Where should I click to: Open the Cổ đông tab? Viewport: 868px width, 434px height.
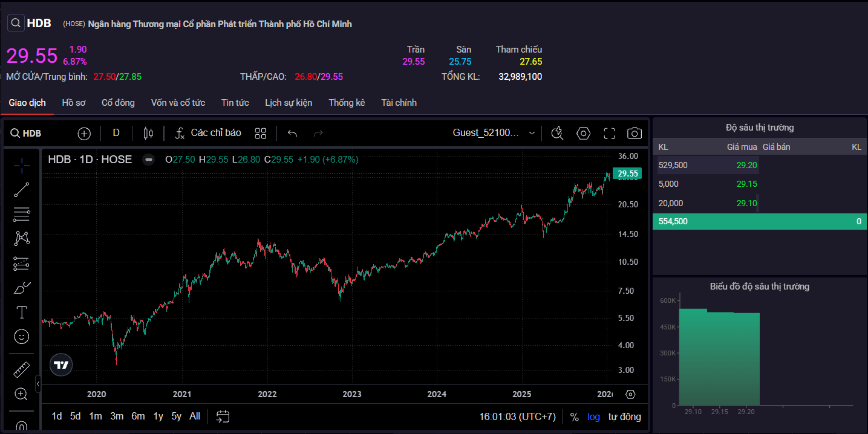point(118,103)
